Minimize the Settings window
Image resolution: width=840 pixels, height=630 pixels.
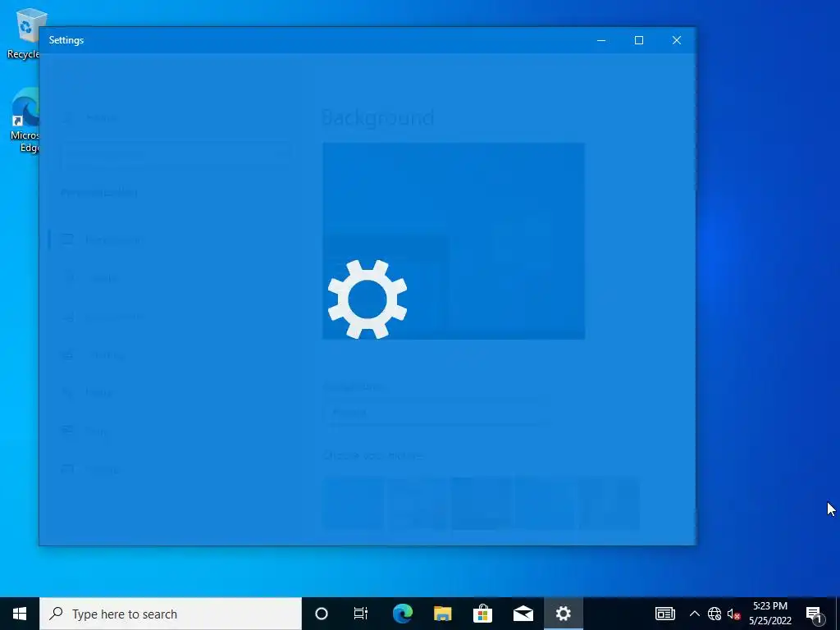pyautogui.click(x=601, y=40)
